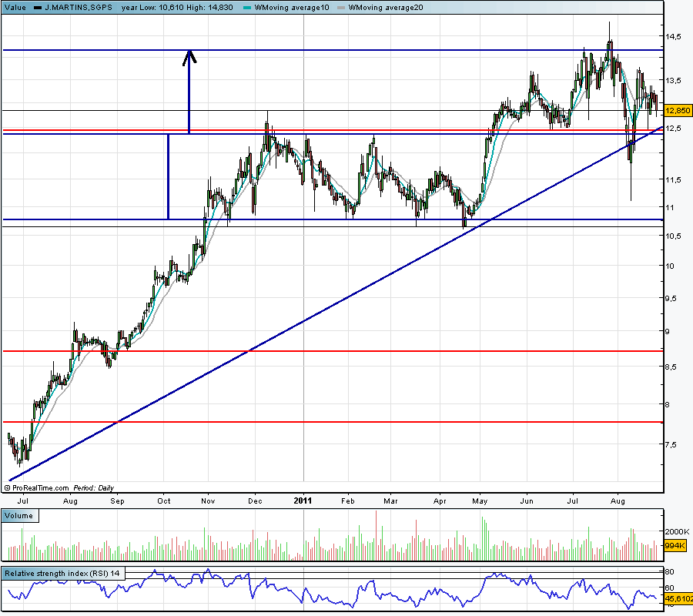Select the J.MARTINS,SGPS series name

pos(79,8)
